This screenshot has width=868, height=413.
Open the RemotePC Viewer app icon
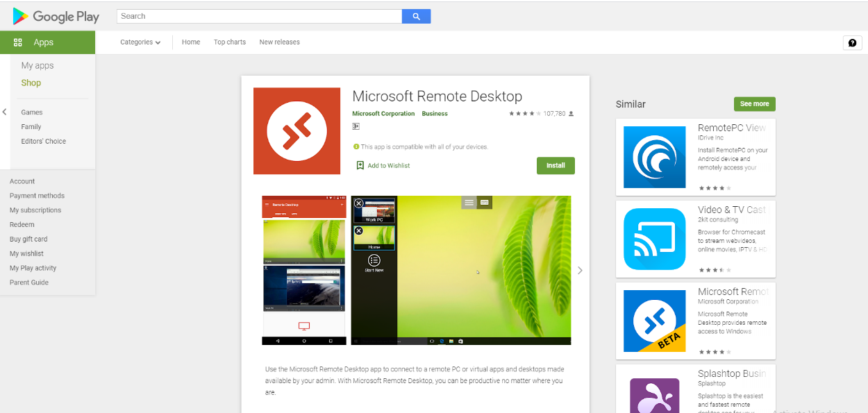coord(655,157)
